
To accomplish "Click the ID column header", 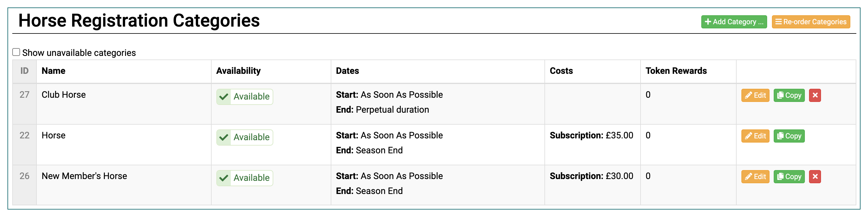I will pos(24,71).
